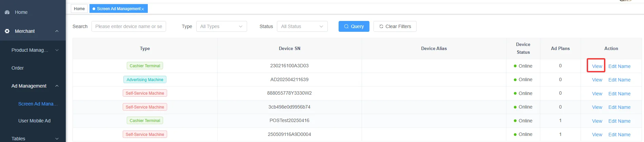The width and height of the screenshot is (644, 142).
Task: Switch to the Home tab
Action: (x=79, y=9)
